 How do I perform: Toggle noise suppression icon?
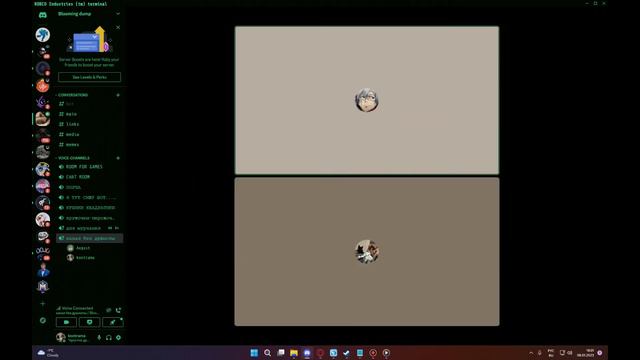point(109,310)
